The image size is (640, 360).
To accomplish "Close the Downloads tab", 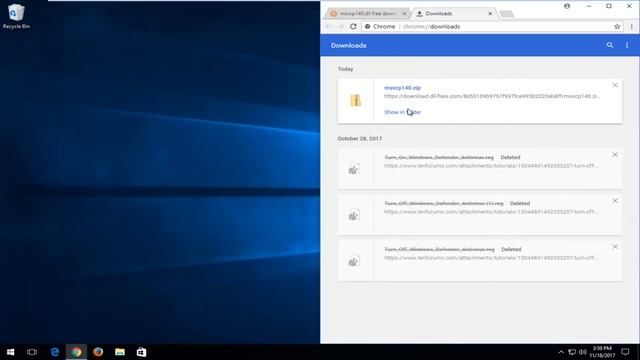I will click(x=490, y=13).
